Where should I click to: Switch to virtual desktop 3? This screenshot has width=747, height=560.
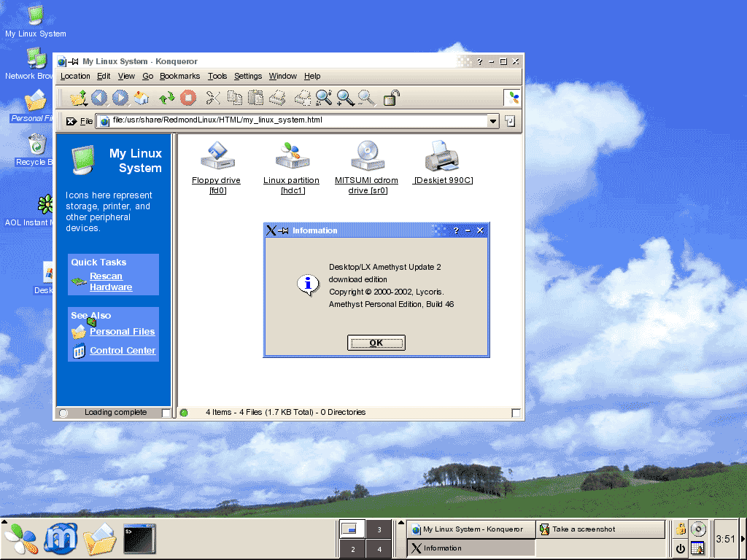point(379,529)
